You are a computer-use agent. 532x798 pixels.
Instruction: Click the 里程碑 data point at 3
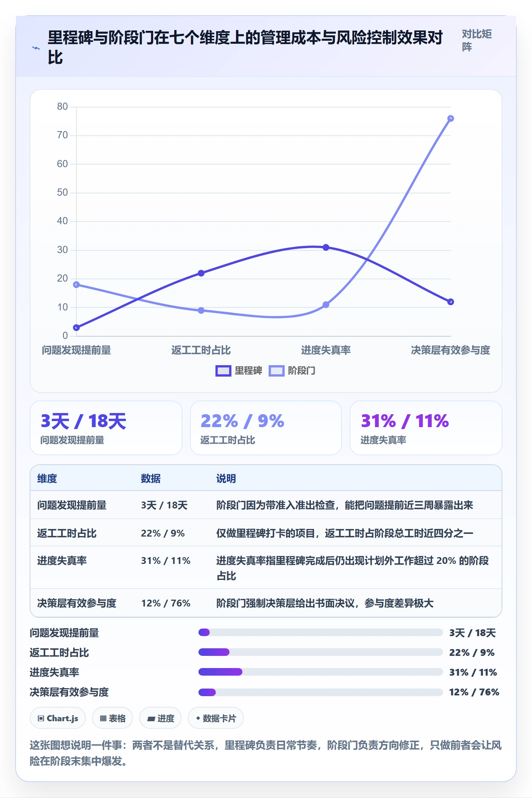[x=76, y=328]
